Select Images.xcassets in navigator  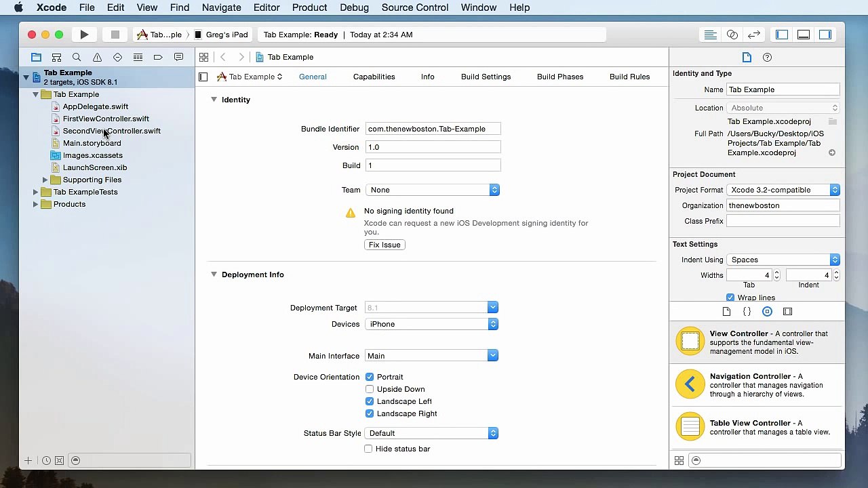(x=92, y=155)
